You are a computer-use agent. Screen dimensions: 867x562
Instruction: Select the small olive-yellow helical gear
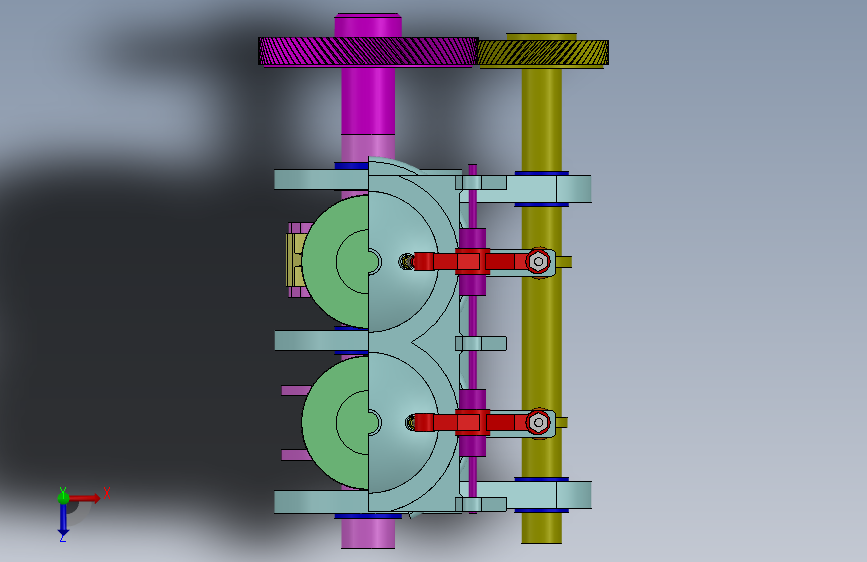(543, 53)
